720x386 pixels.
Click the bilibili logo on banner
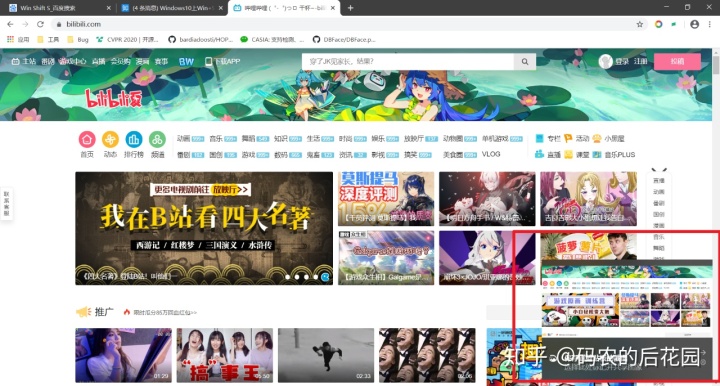[x=113, y=98]
